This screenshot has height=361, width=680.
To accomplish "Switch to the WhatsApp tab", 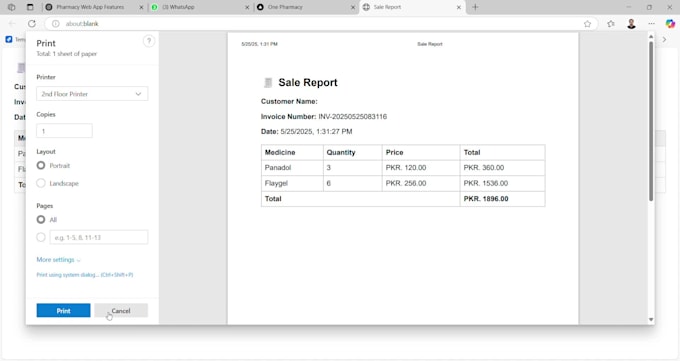I will pyautogui.click(x=178, y=7).
